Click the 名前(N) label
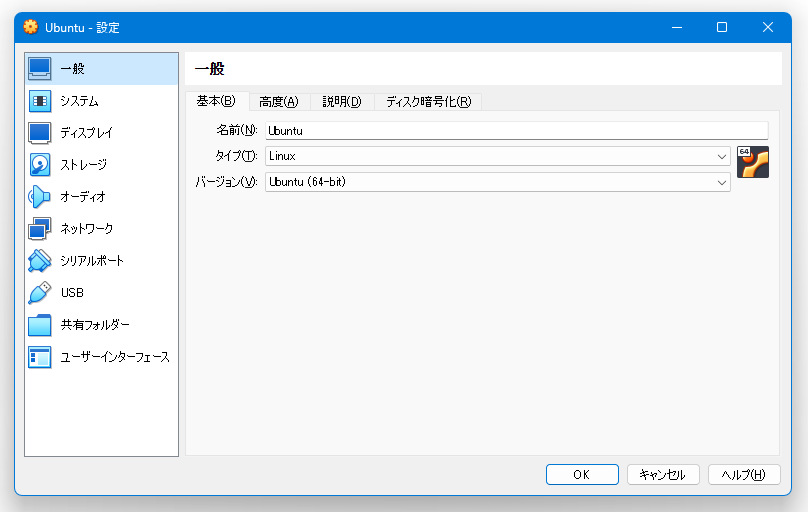Image resolution: width=808 pixels, height=512 pixels. [237, 130]
